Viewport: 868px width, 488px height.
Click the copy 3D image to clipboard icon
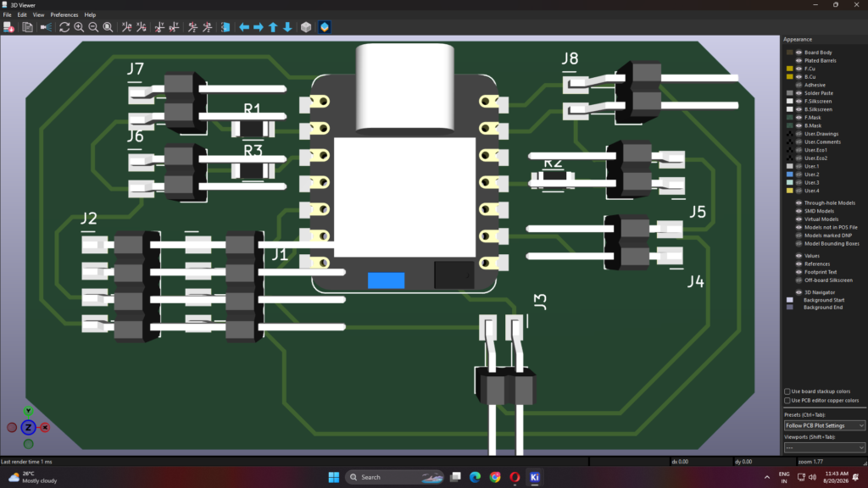pos(27,27)
